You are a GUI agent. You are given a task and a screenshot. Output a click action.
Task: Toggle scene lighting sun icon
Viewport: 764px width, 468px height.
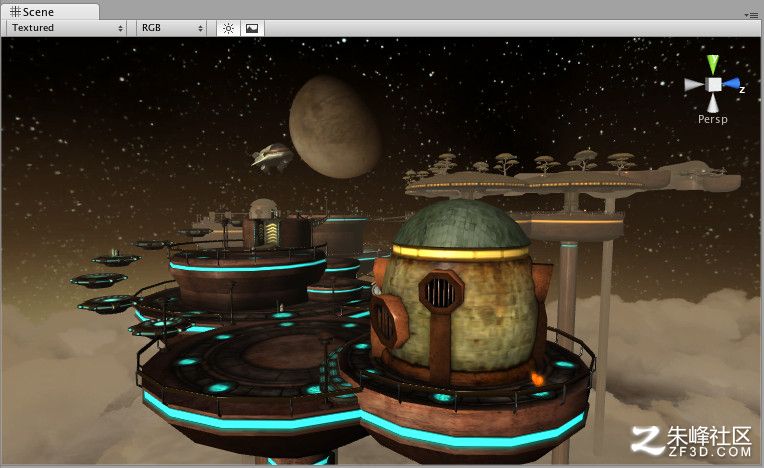pyautogui.click(x=228, y=28)
